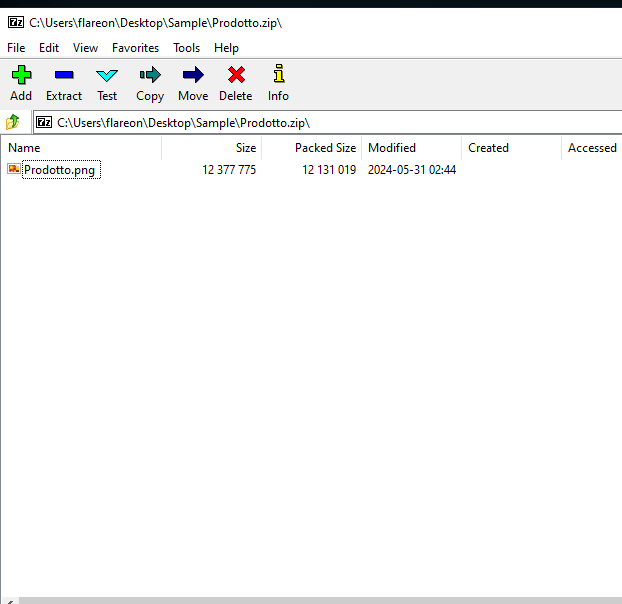
Task: Click the red Delete X icon
Action: point(236,75)
